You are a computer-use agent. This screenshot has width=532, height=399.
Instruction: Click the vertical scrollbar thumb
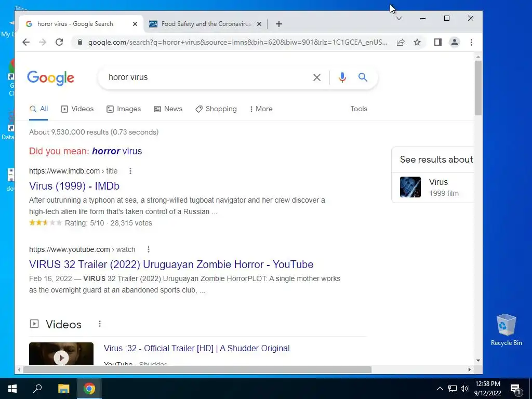[x=478, y=88]
